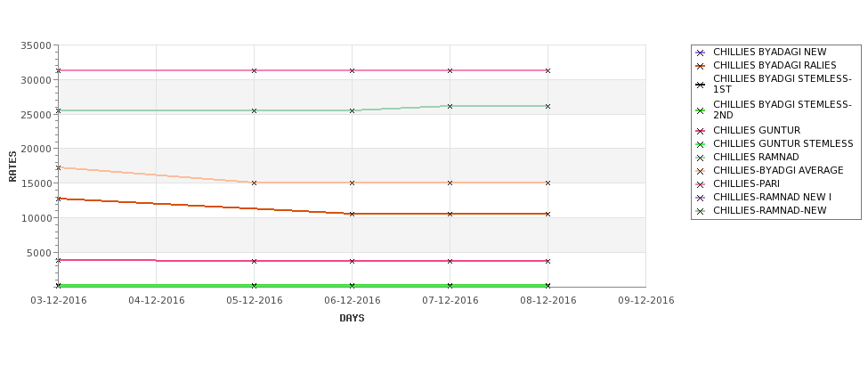Click the 04-12-2016 x-axis date label

point(157,301)
